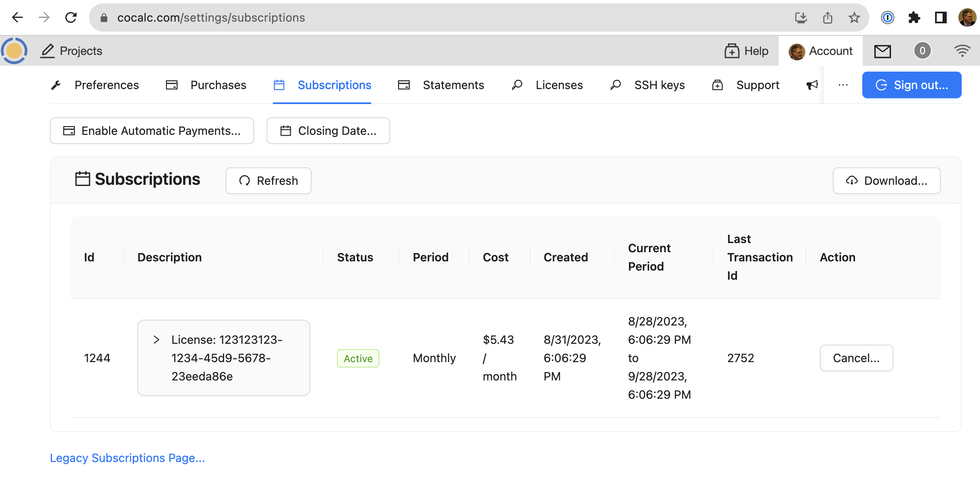
Task: Click the wifi connection status icon
Action: [x=962, y=51]
